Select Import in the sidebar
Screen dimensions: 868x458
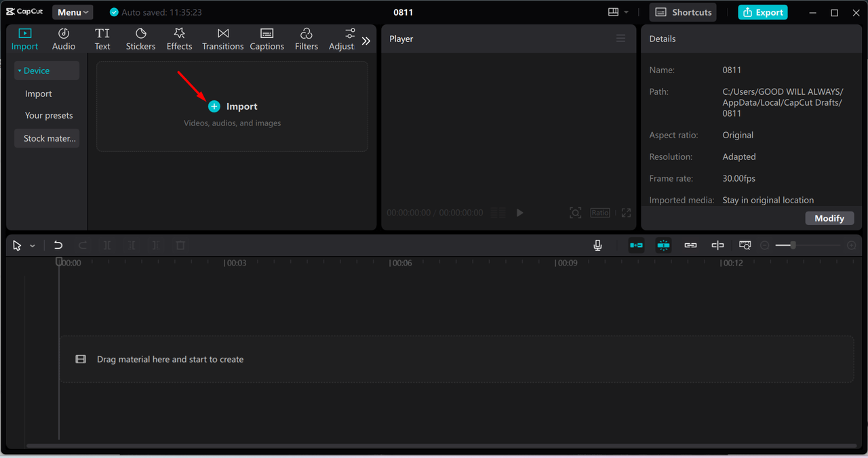click(x=39, y=93)
